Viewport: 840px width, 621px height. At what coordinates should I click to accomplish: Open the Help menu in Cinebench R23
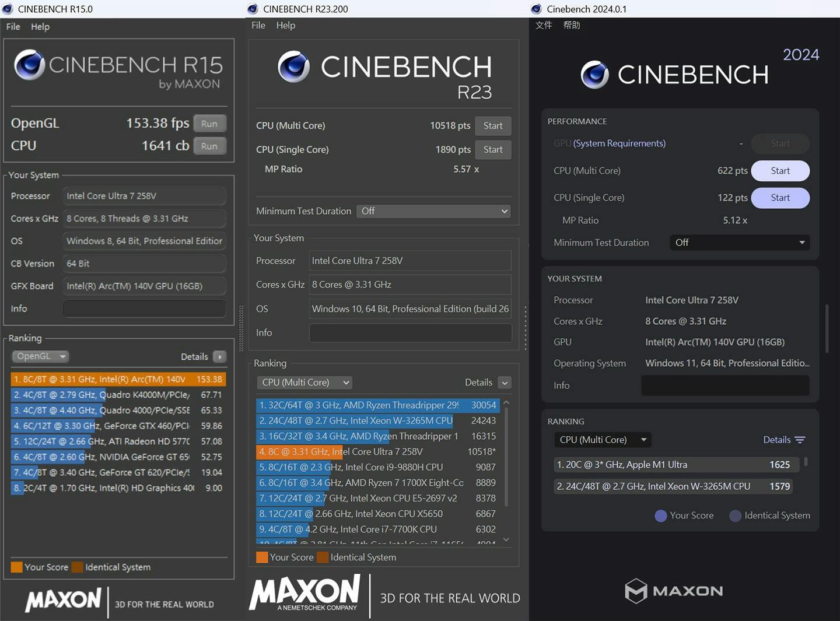pyautogui.click(x=285, y=26)
